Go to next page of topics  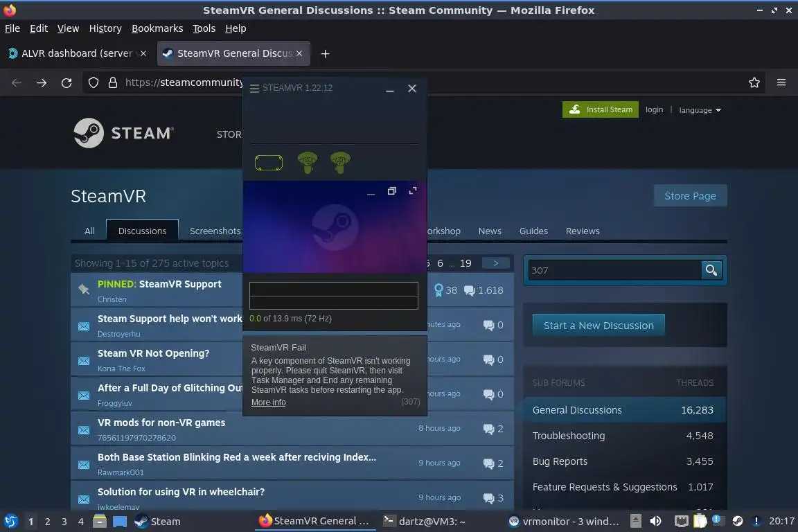pyautogui.click(x=496, y=263)
